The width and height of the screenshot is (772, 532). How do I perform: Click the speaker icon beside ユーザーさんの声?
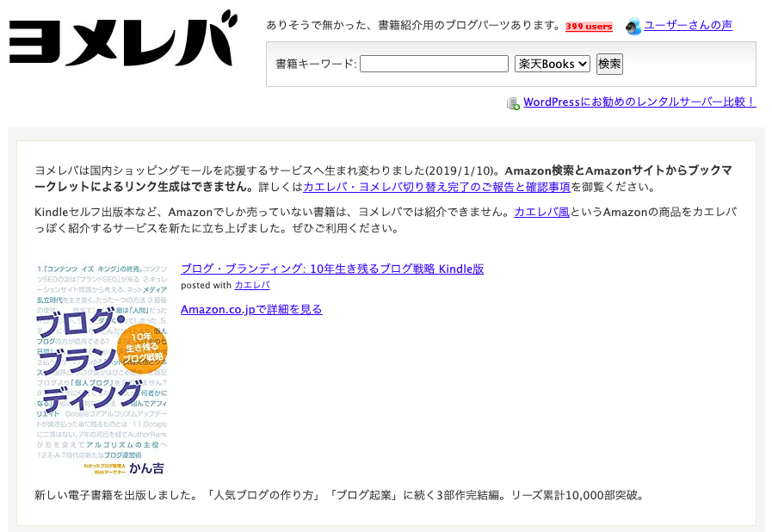(x=633, y=26)
